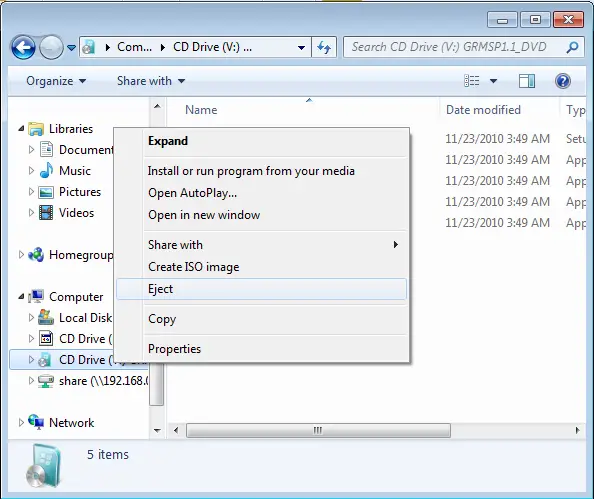Toggle the preview pane icon
The width and height of the screenshot is (594, 499).
527,81
